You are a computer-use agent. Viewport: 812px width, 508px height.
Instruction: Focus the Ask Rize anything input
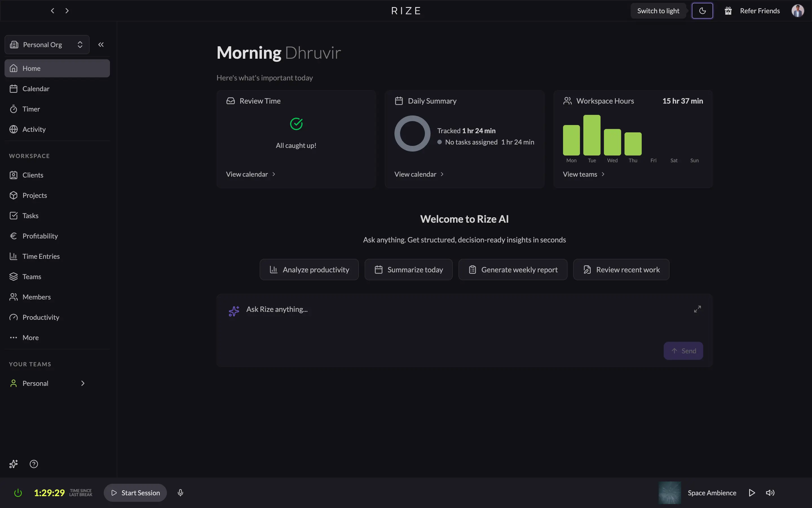point(464,309)
